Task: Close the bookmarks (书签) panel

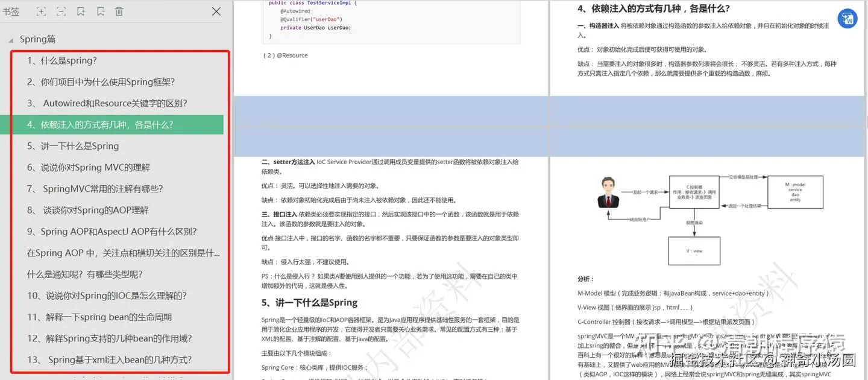Action: pos(216,11)
